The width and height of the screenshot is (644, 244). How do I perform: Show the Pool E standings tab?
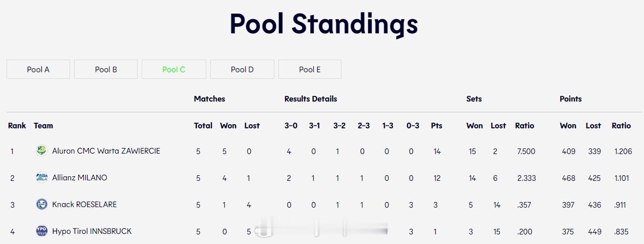pyautogui.click(x=310, y=69)
